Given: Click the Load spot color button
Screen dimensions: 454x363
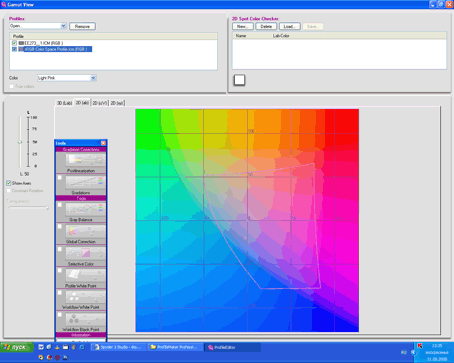Looking at the screenshot, I should click(290, 26).
